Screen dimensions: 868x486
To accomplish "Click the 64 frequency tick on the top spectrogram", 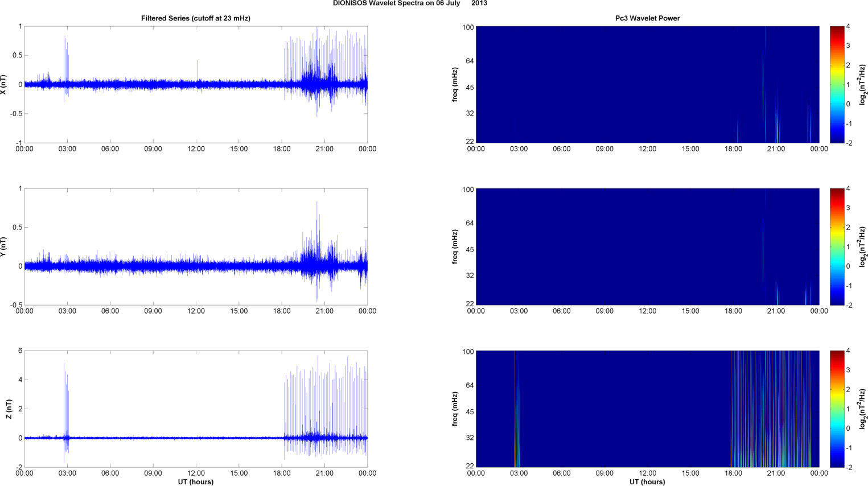I will (x=470, y=61).
